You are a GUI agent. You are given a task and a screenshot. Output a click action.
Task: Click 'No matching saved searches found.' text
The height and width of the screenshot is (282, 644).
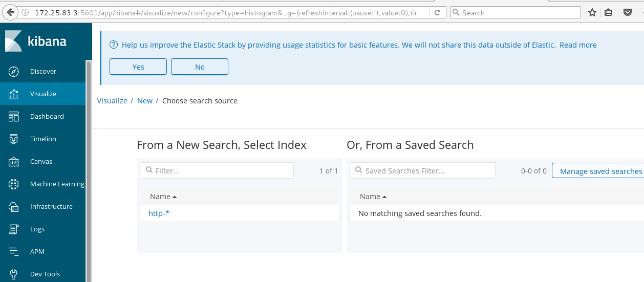click(x=420, y=213)
